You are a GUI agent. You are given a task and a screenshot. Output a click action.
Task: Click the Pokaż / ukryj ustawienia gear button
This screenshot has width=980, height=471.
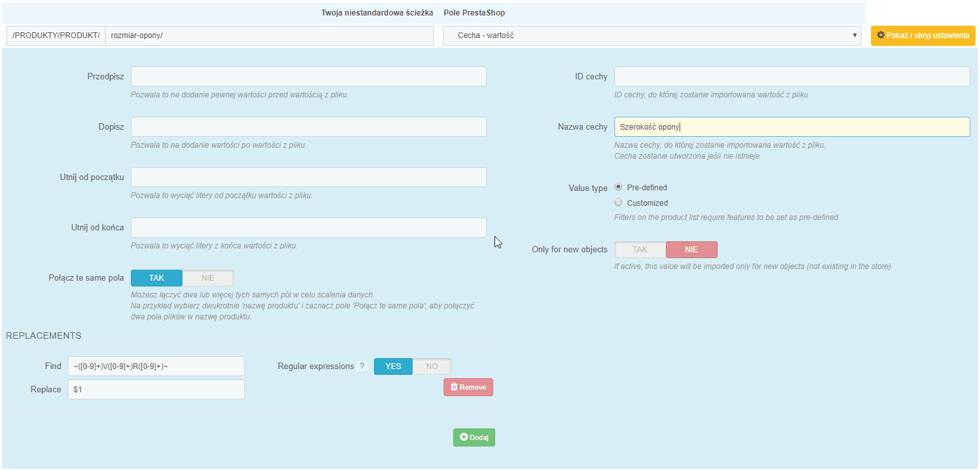tap(923, 35)
